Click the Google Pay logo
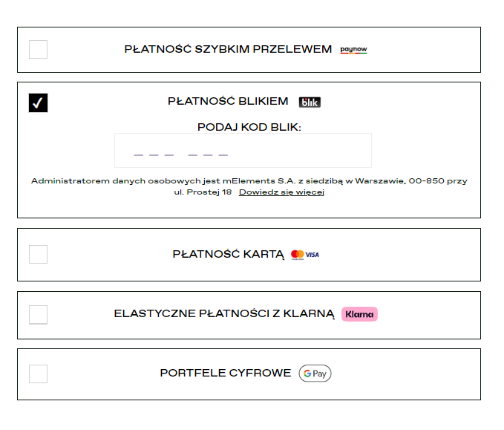Viewport: 504px width, 430px height. pyautogui.click(x=315, y=374)
